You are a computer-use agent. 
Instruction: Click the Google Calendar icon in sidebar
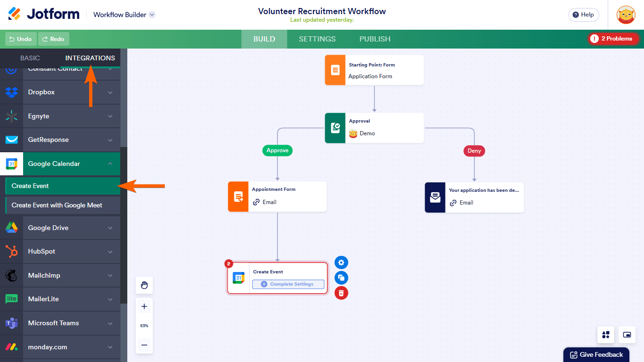click(x=11, y=164)
